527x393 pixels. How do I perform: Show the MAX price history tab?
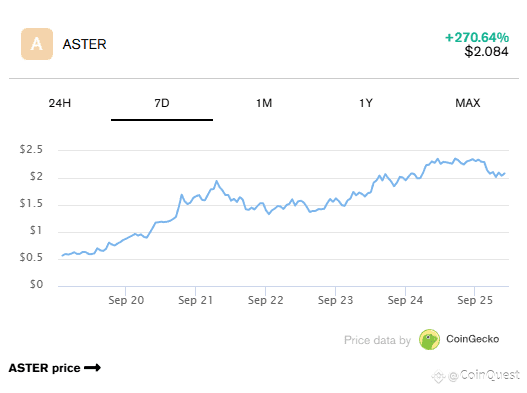[x=468, y=103]
